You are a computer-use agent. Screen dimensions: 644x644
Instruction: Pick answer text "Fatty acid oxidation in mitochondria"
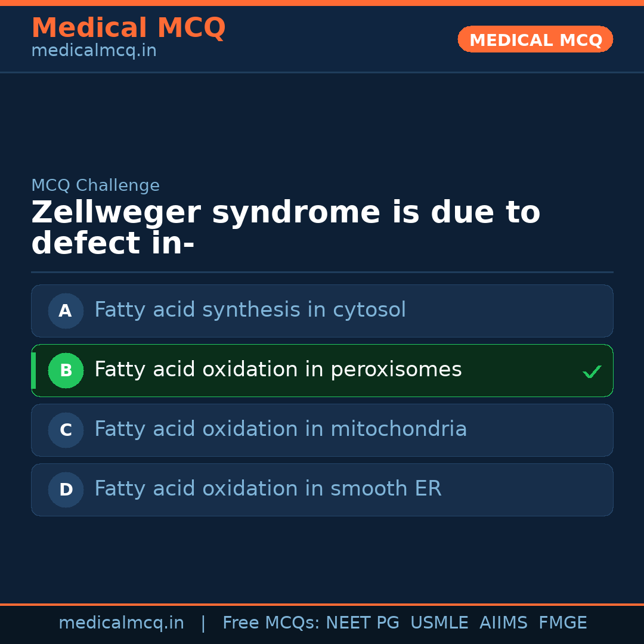(x=280, y=429)
